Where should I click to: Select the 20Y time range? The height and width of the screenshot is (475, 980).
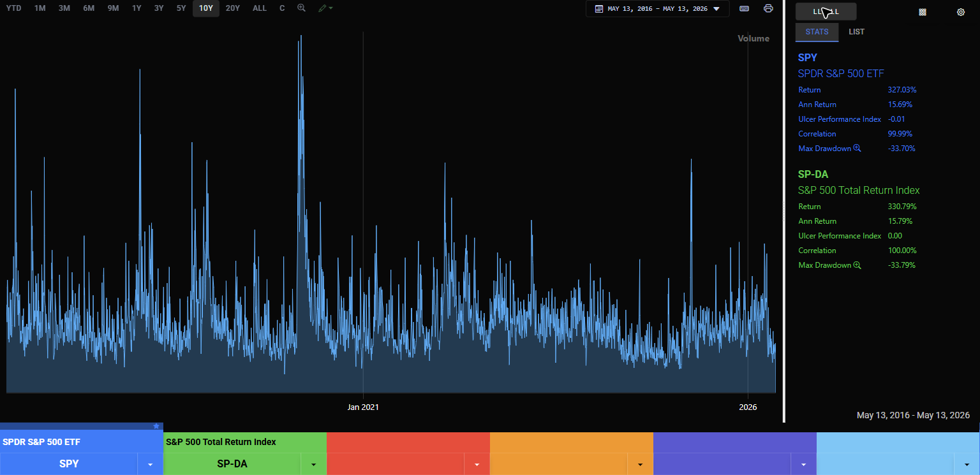tap(233, 8)
